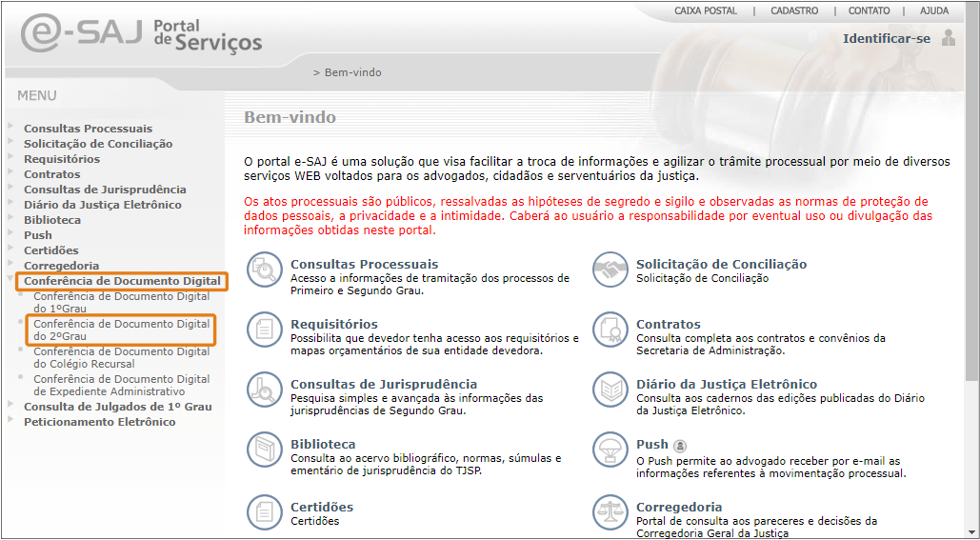Click the small user badge next to Push heading
The image size is (980, 540).
(680, 446)
